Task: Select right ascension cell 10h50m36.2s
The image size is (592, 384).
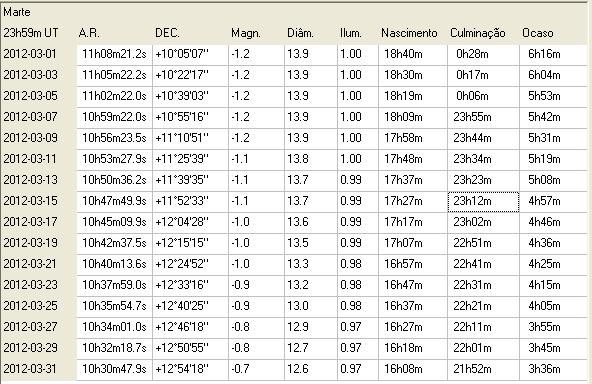Action: click(x=115, y=180)
